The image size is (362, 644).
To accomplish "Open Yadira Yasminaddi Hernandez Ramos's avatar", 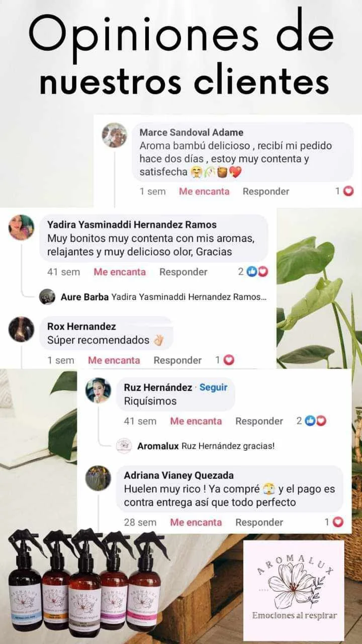I will pos(22,227).
